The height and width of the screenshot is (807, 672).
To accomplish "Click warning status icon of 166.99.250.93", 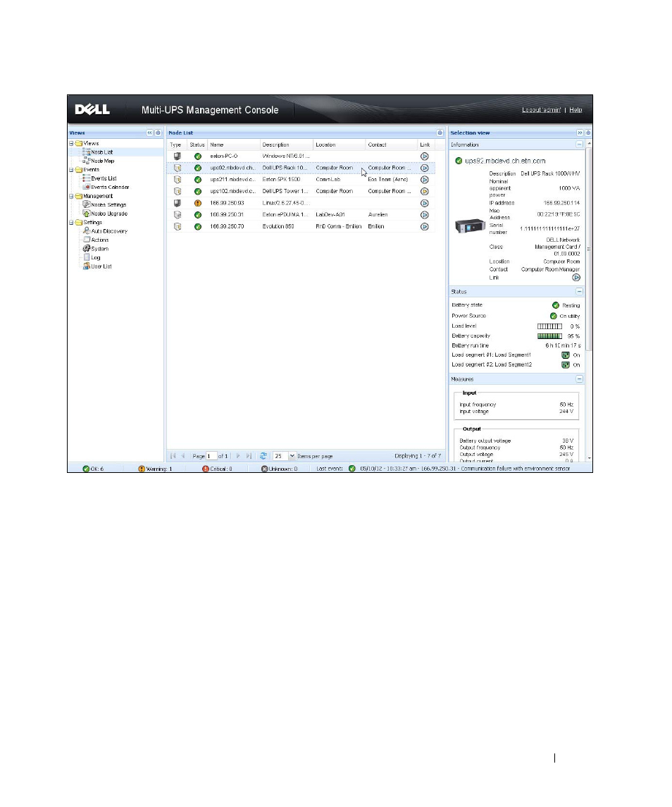I will click(x=198, y=203).
